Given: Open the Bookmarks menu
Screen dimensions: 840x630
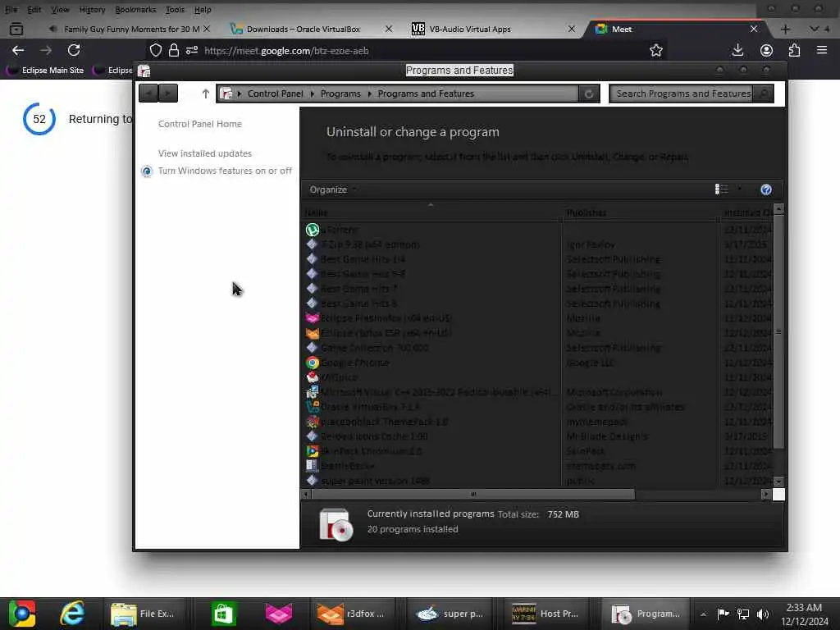Looking at the screenshot, I should pos(135,10).
